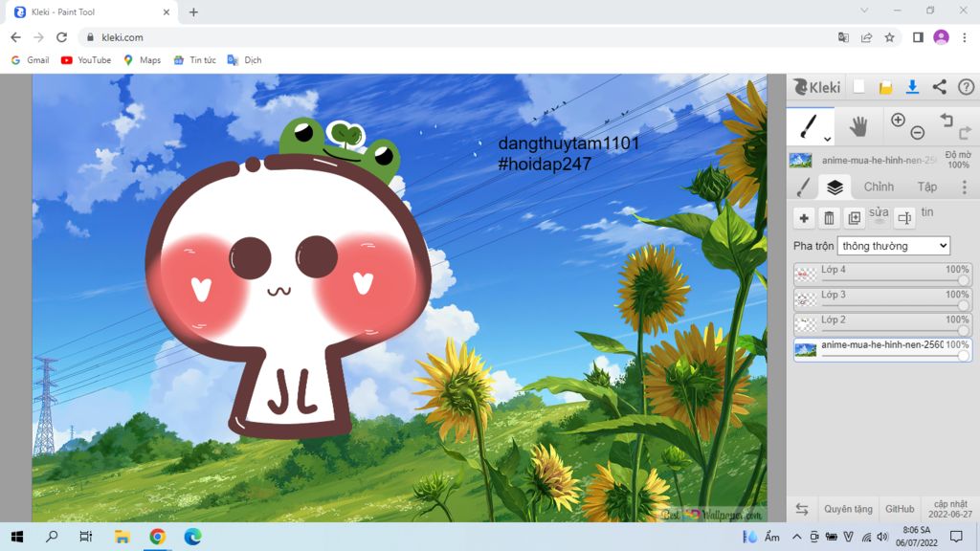Screen dimensions: 980x551
Task: Open the Tin tức bookmark
Action: tap(195, 60)
